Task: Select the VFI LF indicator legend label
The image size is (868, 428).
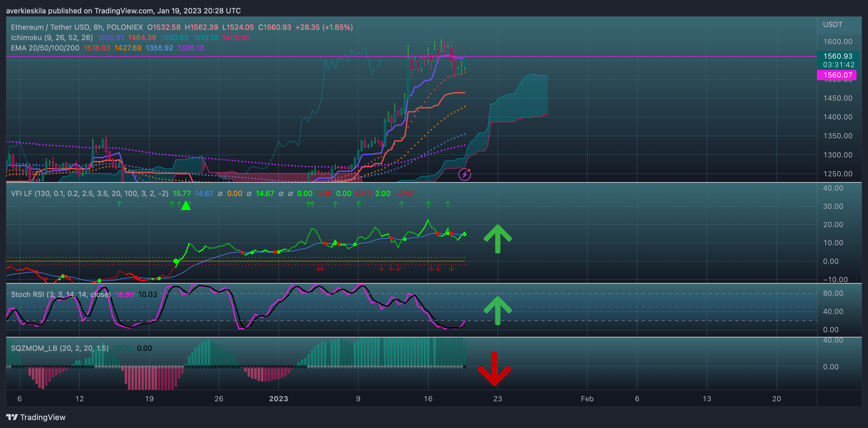Action: [90, 193]
